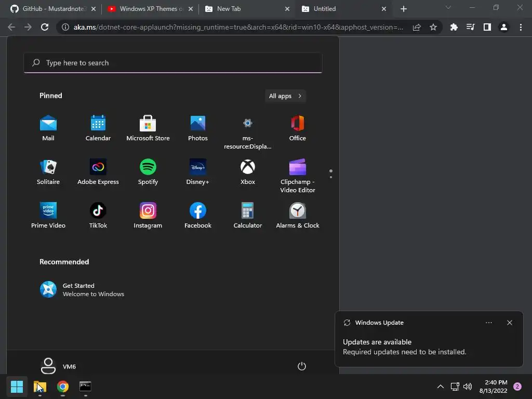Open Get Started Welcome to Windows

pos(82,290)
